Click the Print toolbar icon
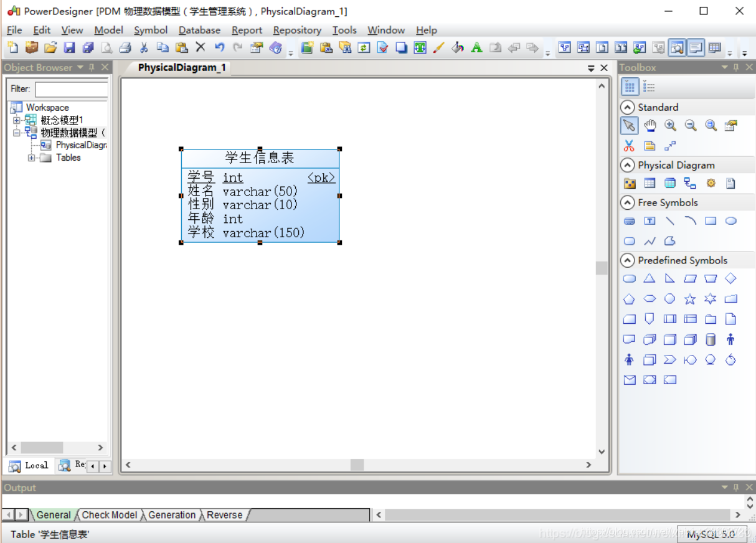This screenshot has height=543, width=756. point(125,48)
